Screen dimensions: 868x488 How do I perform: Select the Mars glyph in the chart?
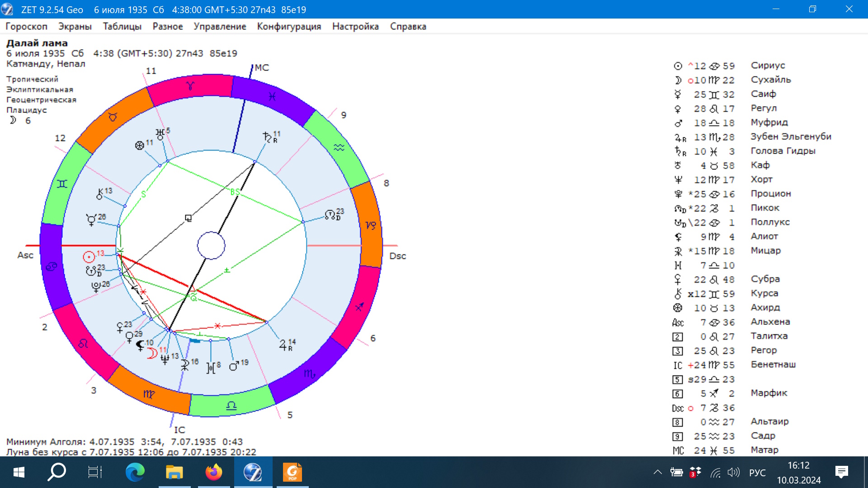(234, 366)
